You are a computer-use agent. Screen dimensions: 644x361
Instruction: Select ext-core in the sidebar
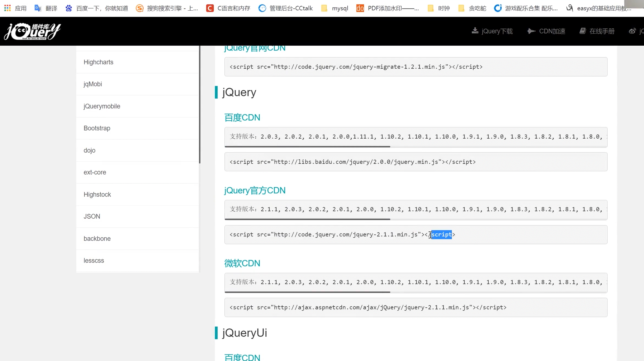point(138,172)
